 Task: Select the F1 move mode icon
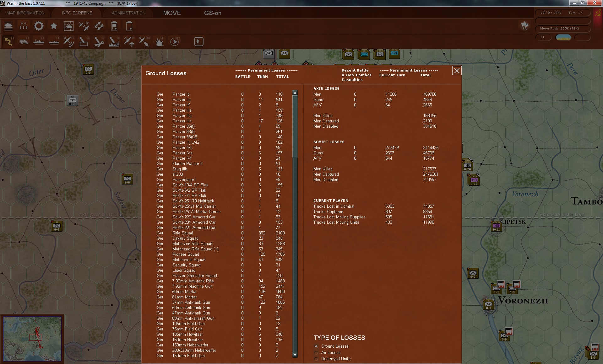(x=8, y=41)
